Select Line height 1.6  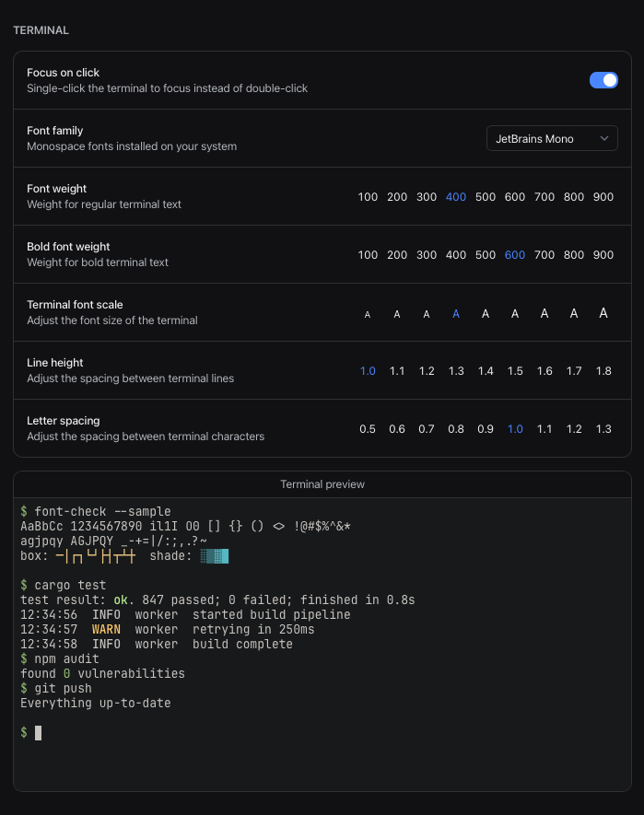(544, 371)
